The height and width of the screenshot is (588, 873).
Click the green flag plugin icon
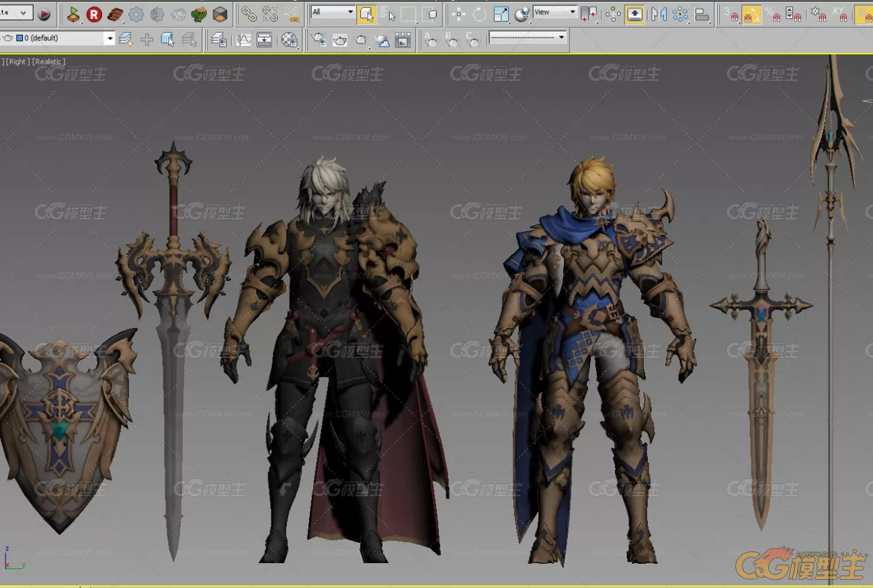(x=73, y=14)
